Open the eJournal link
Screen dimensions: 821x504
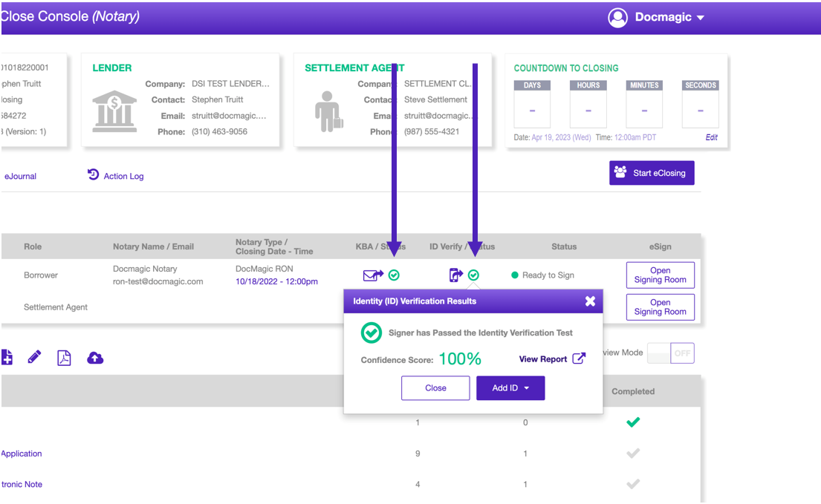pyautogui.click(x=20, y=176)
